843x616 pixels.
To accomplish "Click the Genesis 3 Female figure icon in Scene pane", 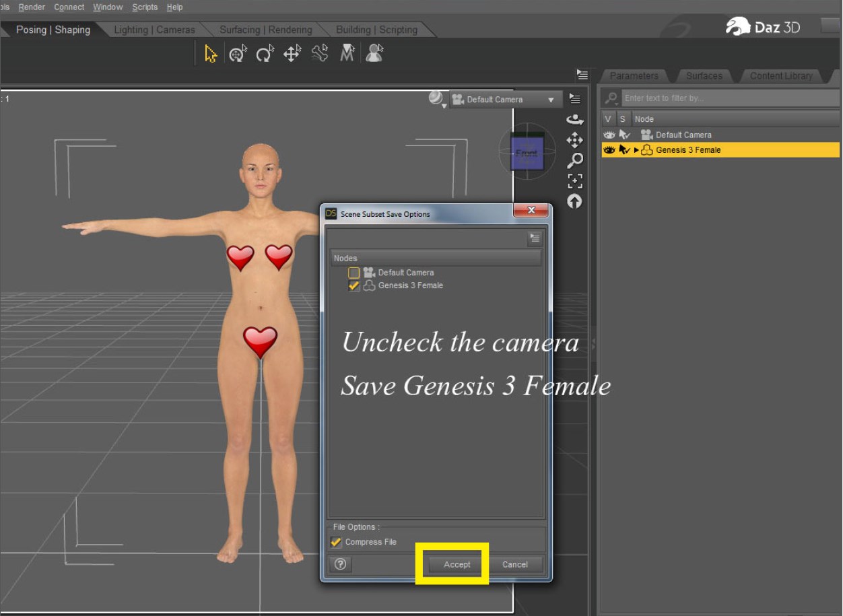I will [647, 150].
